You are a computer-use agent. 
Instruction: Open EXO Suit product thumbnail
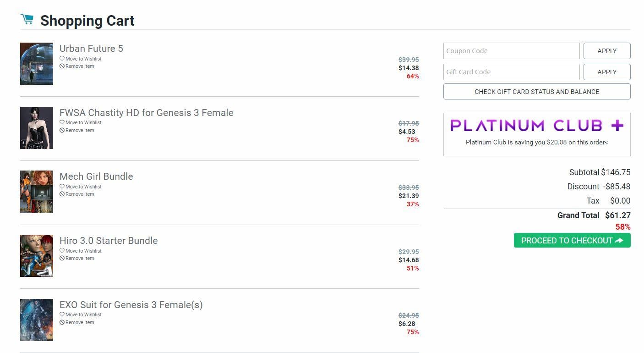tap(37, 320)
